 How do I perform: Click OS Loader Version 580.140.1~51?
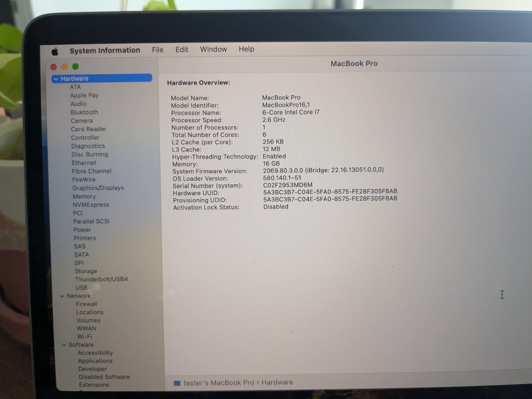282,178
